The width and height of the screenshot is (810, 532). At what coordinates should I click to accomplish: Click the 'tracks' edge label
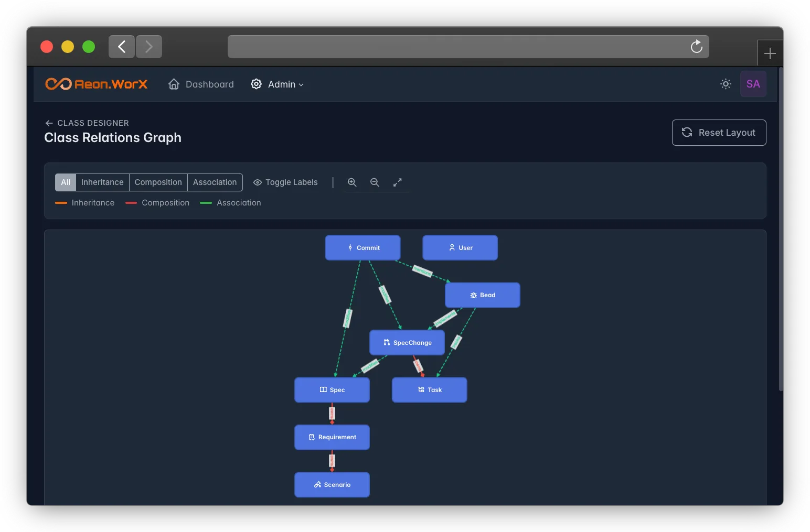coord(456,342)
